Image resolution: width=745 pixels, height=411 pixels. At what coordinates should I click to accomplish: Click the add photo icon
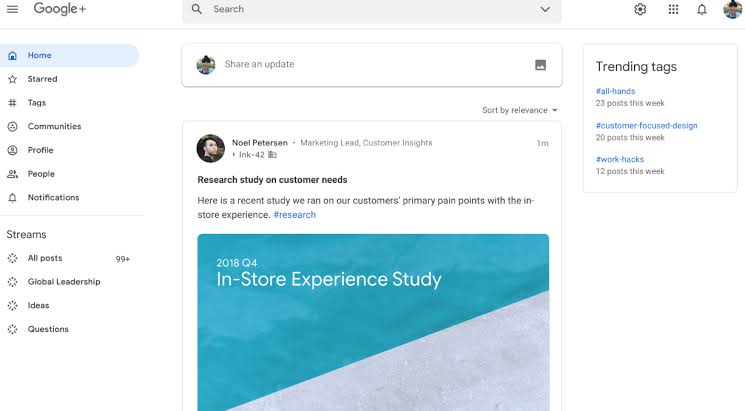(540, 65)
